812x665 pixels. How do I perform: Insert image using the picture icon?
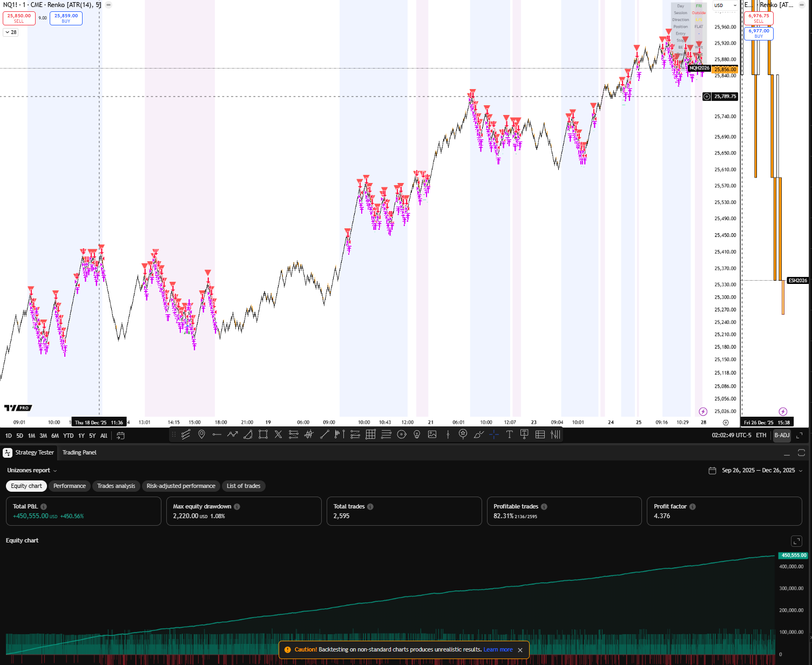coord(432,435)
